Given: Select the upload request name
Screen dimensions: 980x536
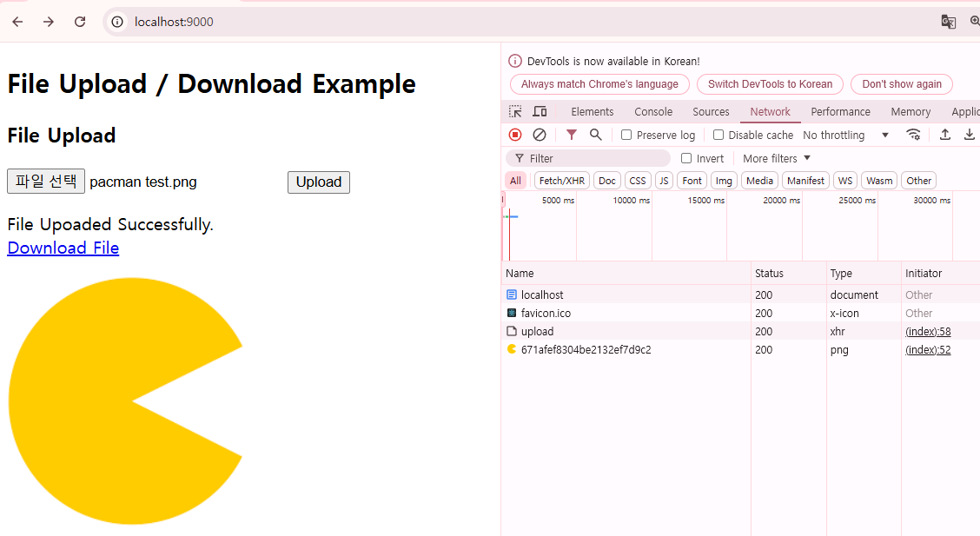Looking at the screenshot, I should (x=538, y=331).
